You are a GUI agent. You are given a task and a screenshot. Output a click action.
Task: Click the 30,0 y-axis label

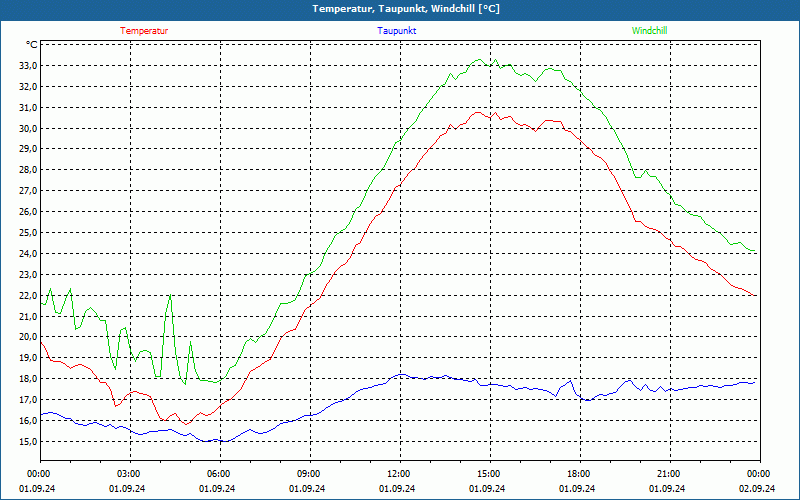[28, 128]
